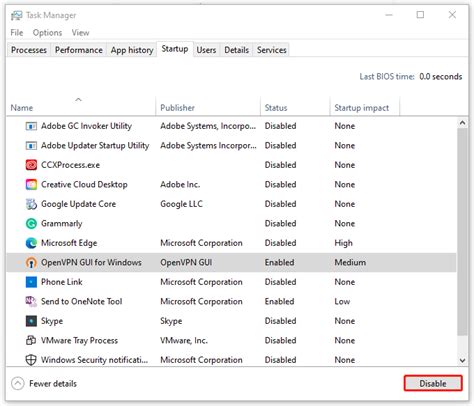This screenshot has width=474, height=406.
Task: Select the Send to OneNote Tool name
Action: click(81, 301)
